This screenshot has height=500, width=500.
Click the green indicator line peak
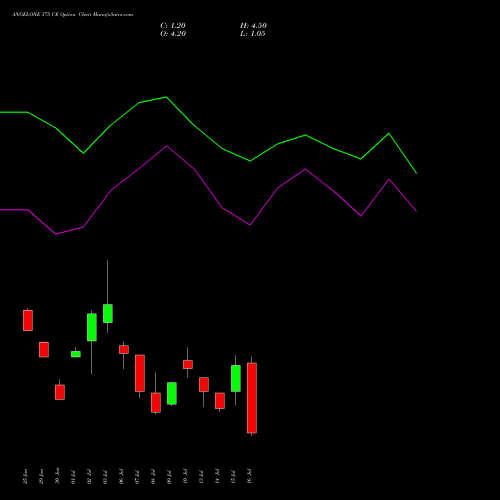click(x=167, y=97)
